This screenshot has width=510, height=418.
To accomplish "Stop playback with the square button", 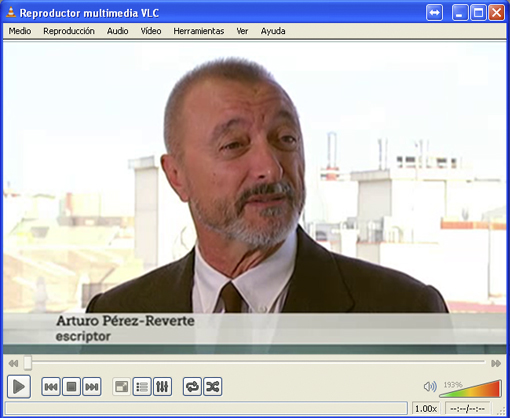I will coord(71,387).
